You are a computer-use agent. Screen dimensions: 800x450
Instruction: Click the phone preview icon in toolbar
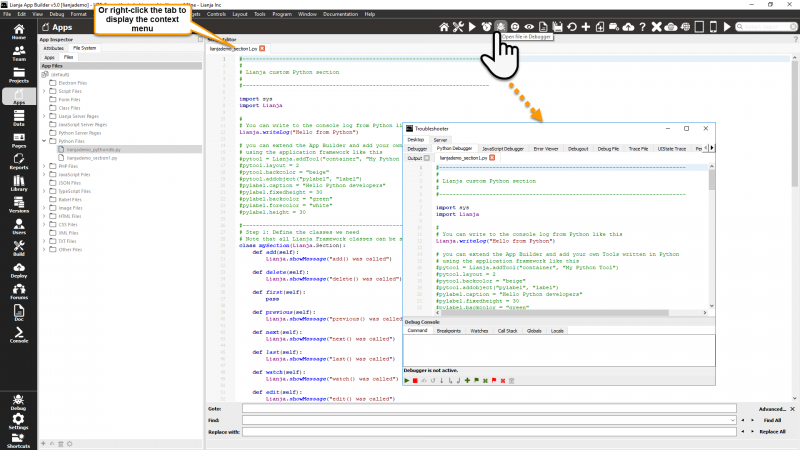pos(713,27)
